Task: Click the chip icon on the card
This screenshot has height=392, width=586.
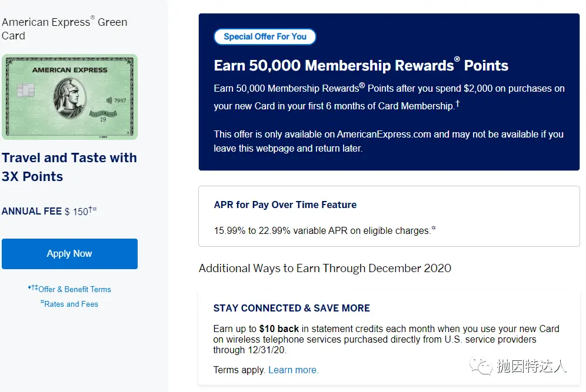Action: click(25, 91)
